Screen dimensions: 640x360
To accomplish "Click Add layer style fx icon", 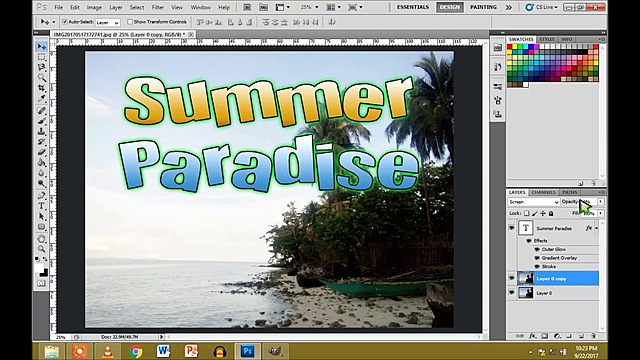I will [x=532, y=336].
